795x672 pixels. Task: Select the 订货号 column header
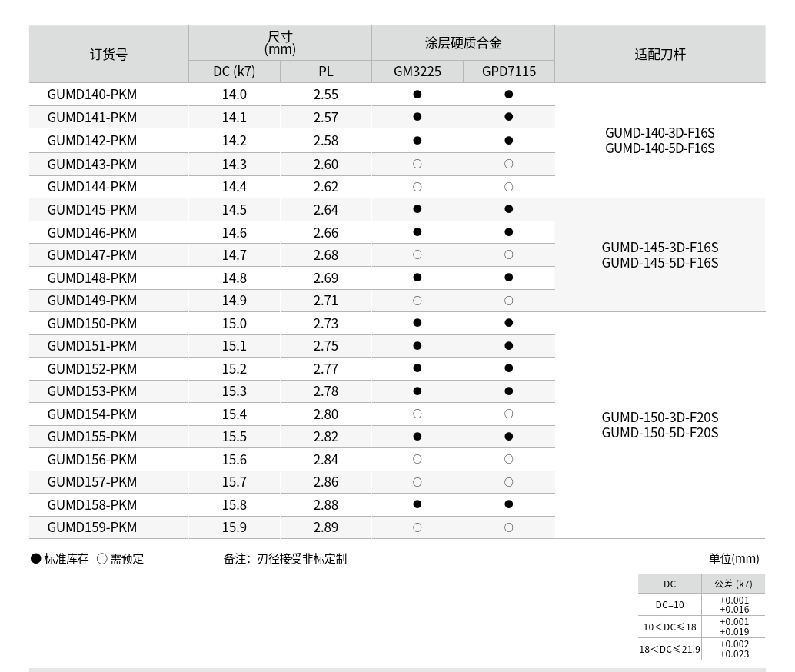(108, 55)
